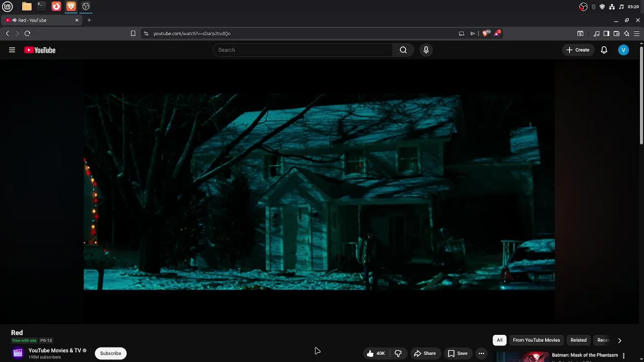Click the movie video player
Screen dimensions: 644x362
point(319,192)
